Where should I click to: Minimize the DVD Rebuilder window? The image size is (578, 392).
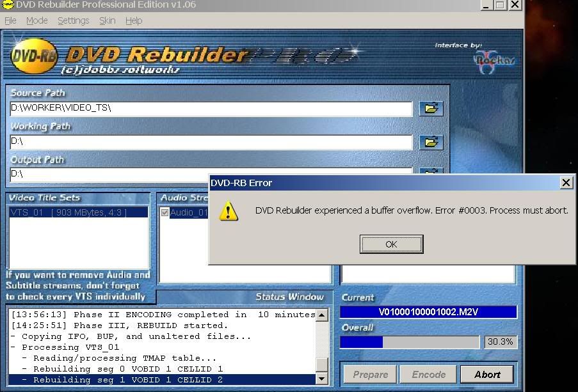tap(487, 4)
